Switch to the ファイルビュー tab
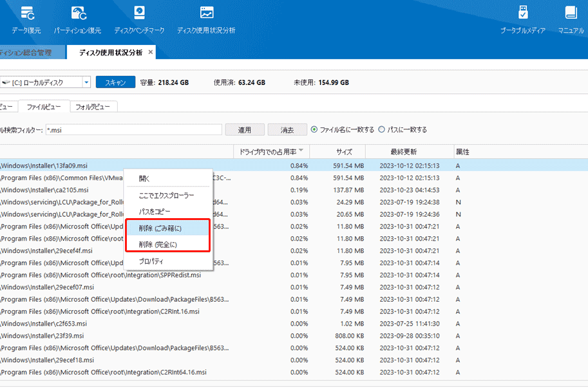 tap(43, 106)
